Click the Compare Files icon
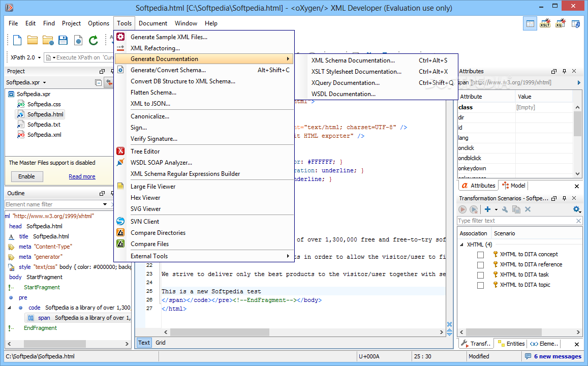Viewport: 588px width, 366px height. pos(120,244)
